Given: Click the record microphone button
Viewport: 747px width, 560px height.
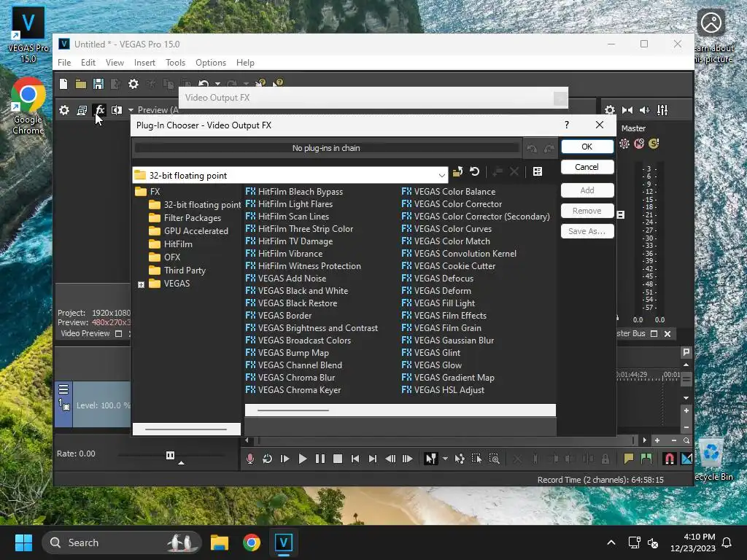Looking at the screenshot, I should coord(250,459).
